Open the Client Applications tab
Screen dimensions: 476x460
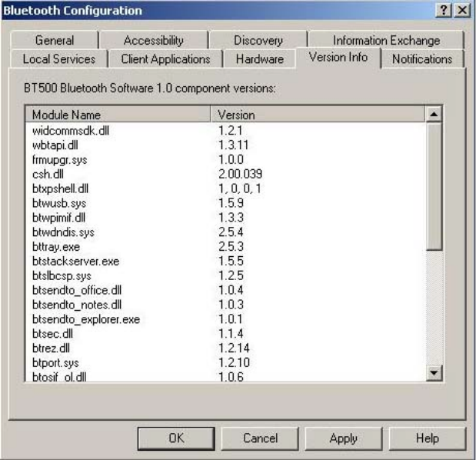(165, 59)
